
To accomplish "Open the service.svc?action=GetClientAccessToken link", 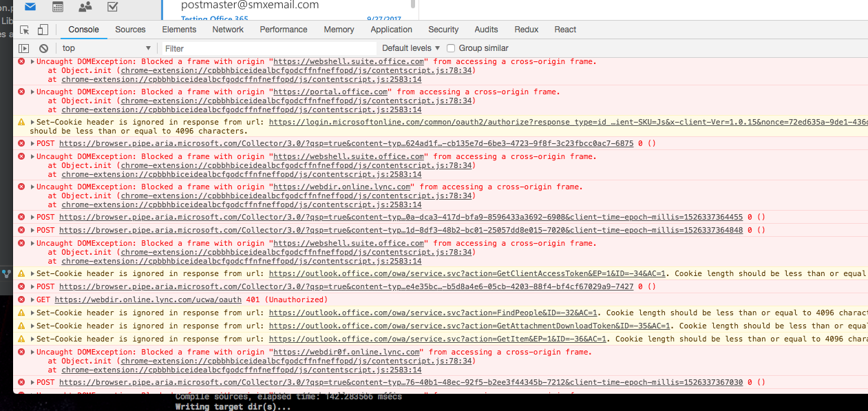I will point(467,274).
